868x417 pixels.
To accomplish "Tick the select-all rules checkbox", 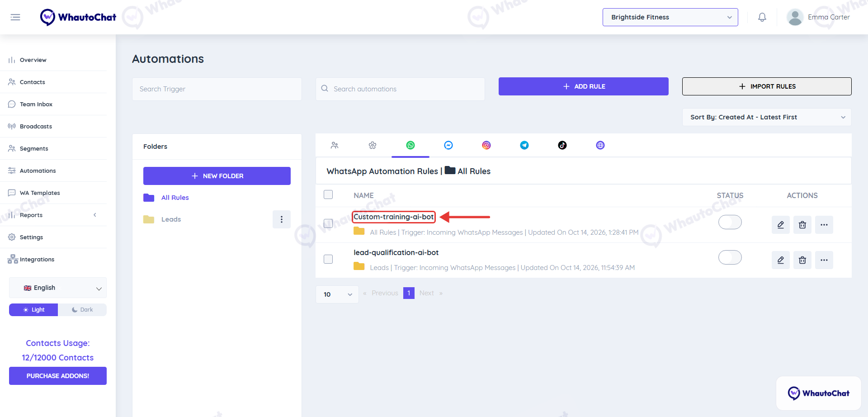I will tap(328, 194).
